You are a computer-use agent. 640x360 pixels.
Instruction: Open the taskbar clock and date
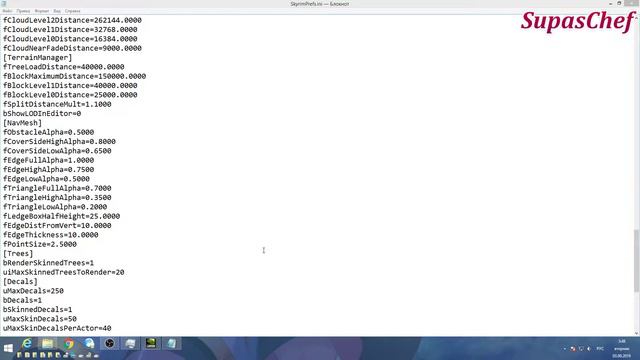click(622, 349)
